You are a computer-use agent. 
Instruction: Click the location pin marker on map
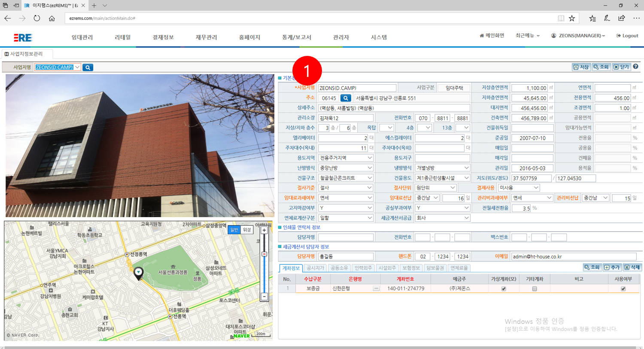tap(138, 272)
